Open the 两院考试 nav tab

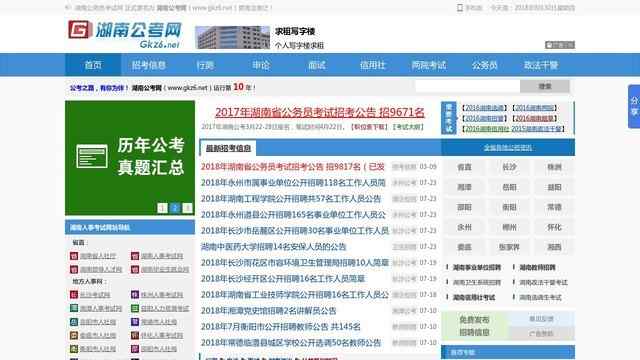pos(429,65)
